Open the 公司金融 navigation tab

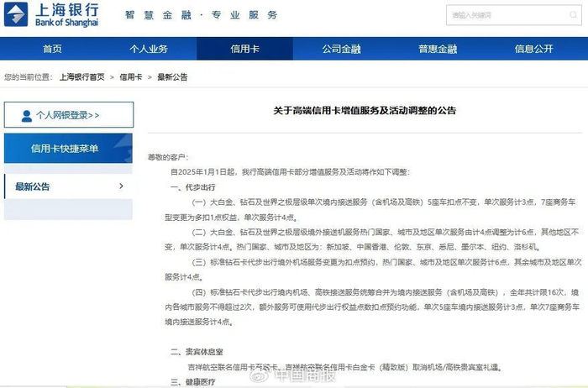point(341,49)
